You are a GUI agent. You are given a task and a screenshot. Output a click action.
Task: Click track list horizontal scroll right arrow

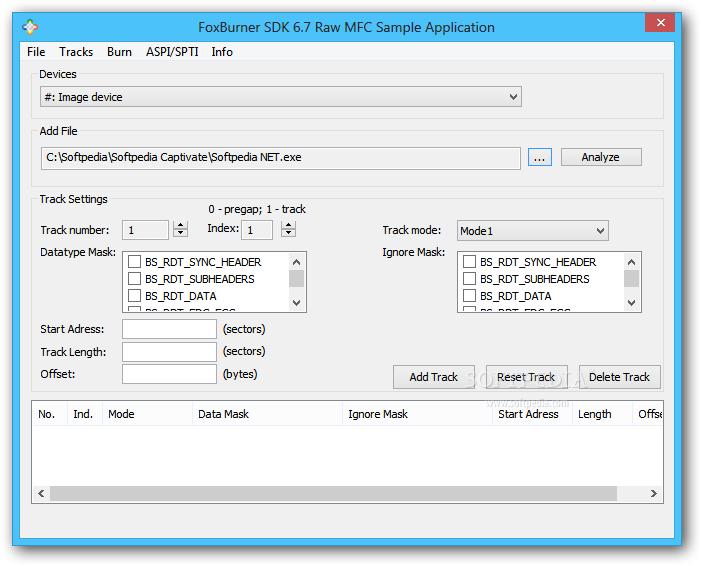point(654,493)
